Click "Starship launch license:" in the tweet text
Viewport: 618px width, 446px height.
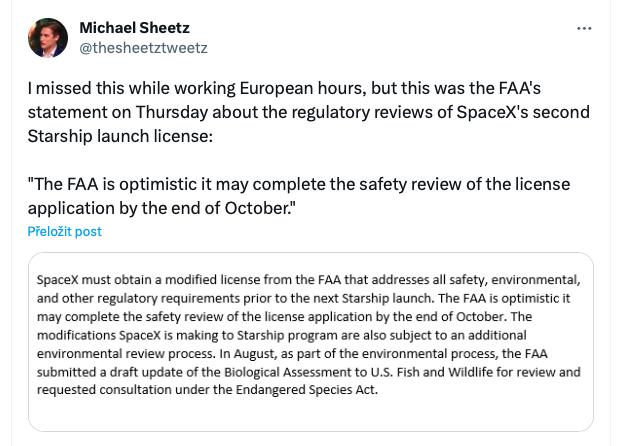[120, 135]
